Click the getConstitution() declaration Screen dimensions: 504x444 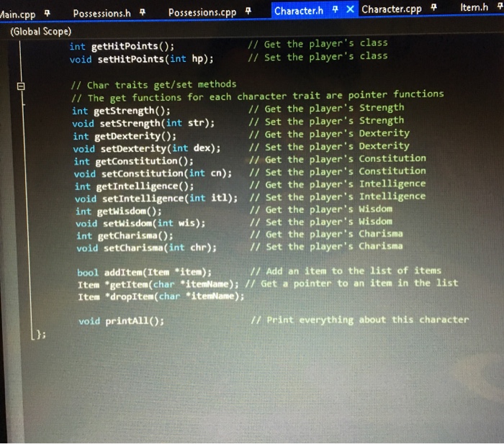tap(133, 161)
